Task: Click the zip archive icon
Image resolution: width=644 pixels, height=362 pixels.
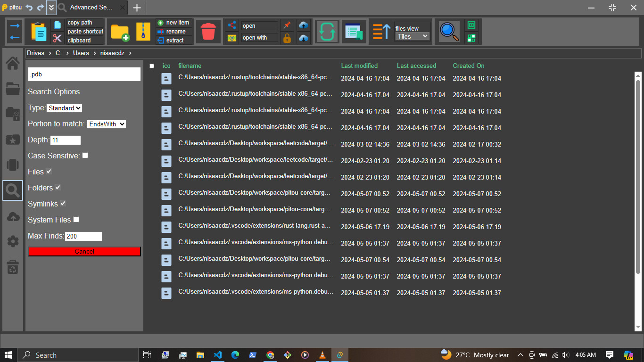Action: pos(143,32)
